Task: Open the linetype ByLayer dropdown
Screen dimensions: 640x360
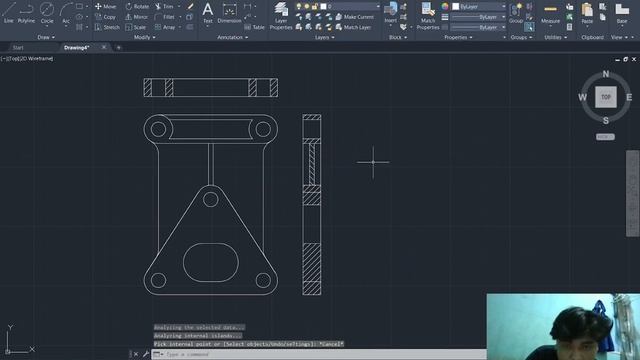Action: (479, 27)
